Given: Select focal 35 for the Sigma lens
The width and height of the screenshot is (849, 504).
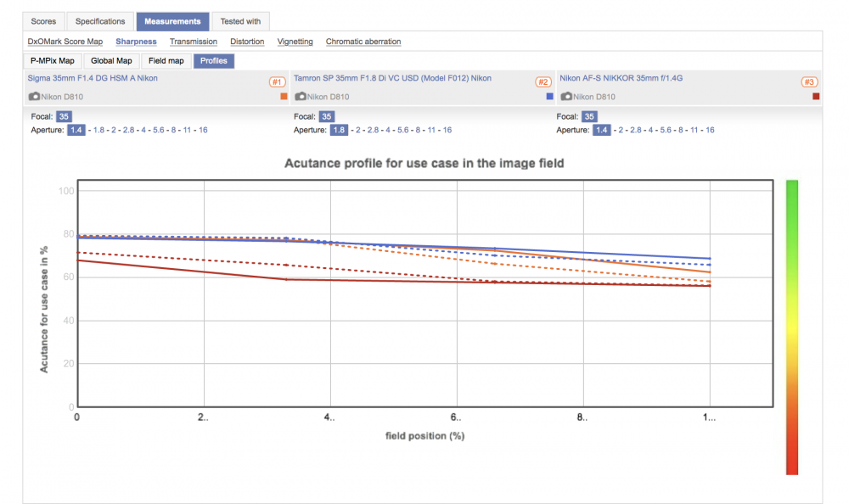Looking at the screenshot, I should click(64, 116).
